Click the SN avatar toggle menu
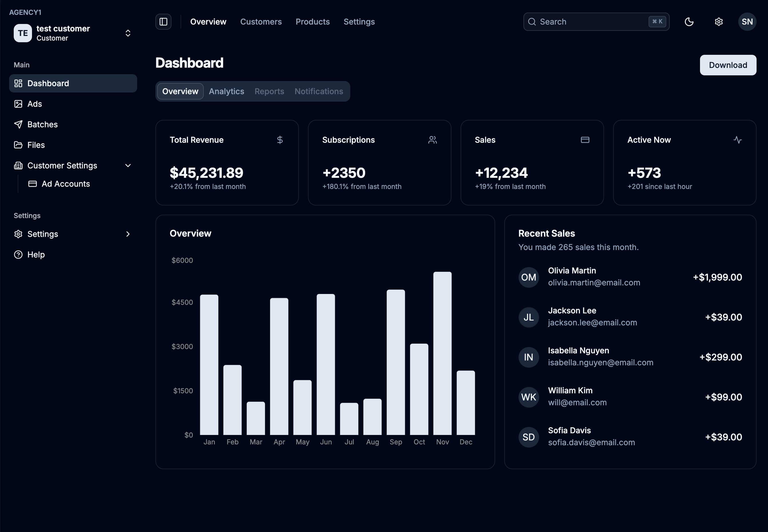Image resolution: width=768 pixels, height=532 pixels. click(747, 21)
